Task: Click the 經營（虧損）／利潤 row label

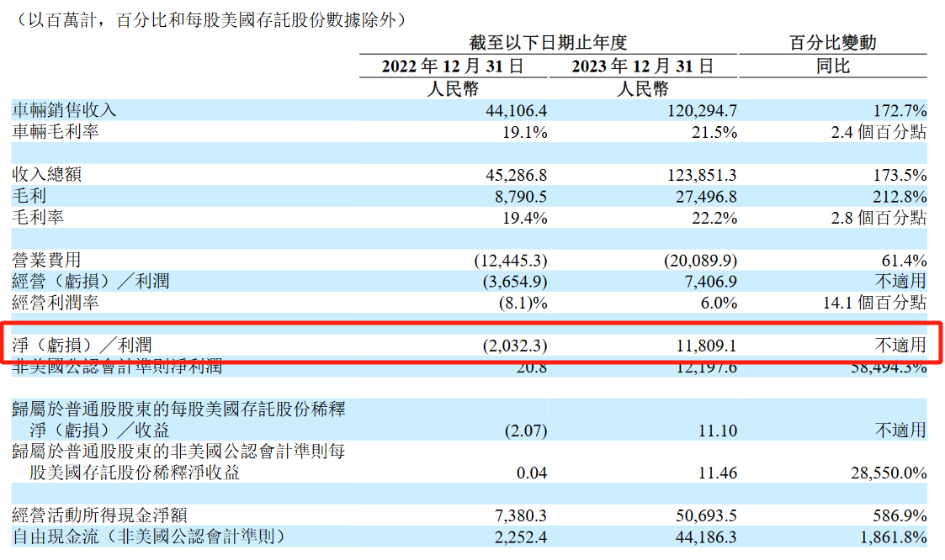Action: click(91, 281)
